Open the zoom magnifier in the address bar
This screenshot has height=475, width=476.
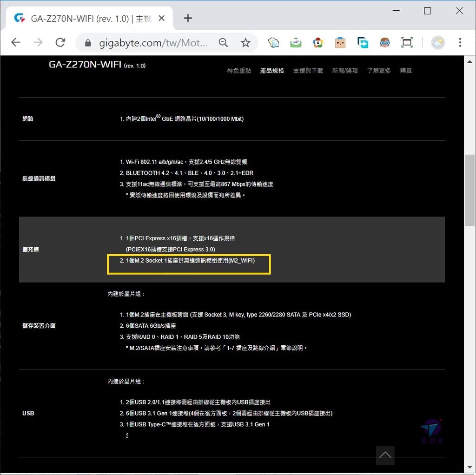coord(223,42)
